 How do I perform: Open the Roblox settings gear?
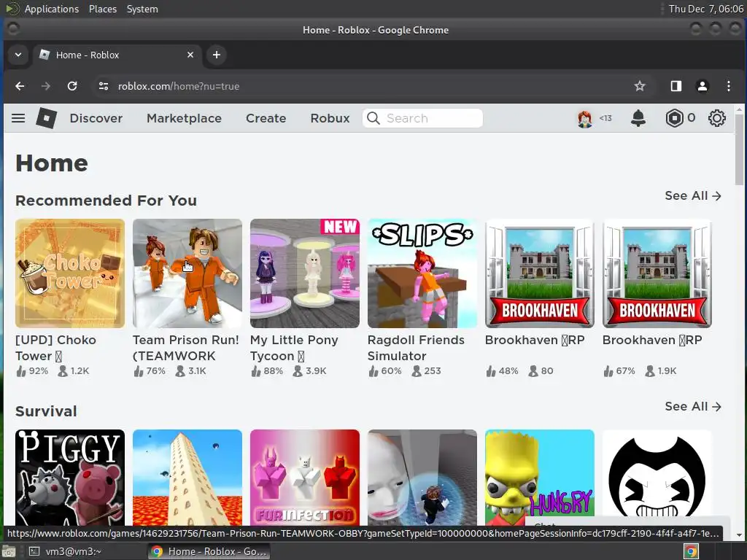tap(716, 118)
